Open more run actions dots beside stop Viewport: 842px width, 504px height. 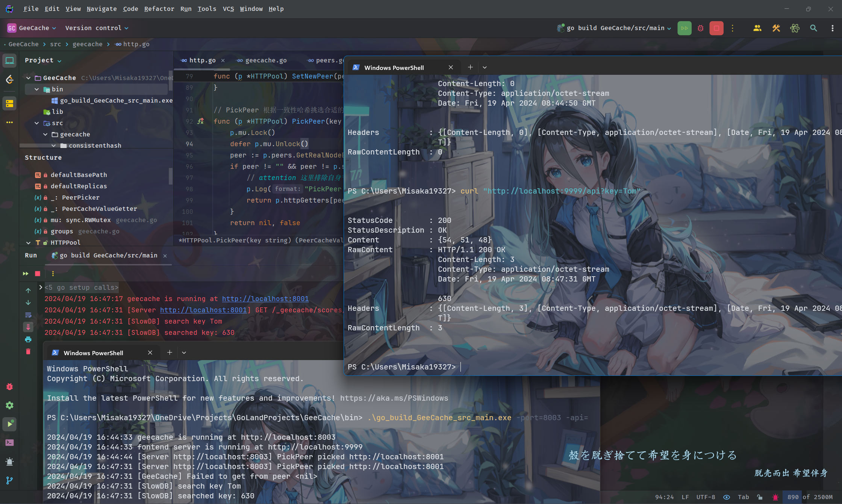(732, 28)
